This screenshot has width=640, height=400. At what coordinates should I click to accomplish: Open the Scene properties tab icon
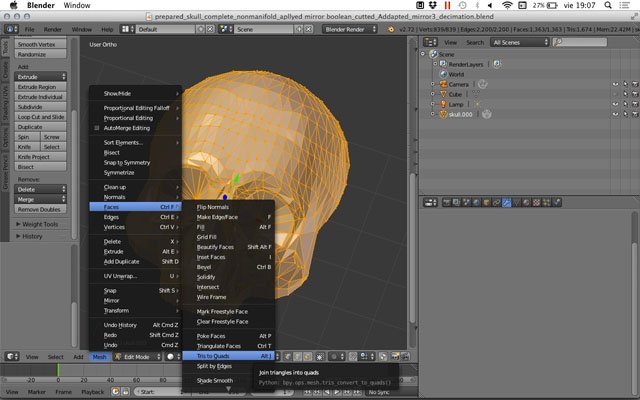pyautogui.click(x=467, y=202)
